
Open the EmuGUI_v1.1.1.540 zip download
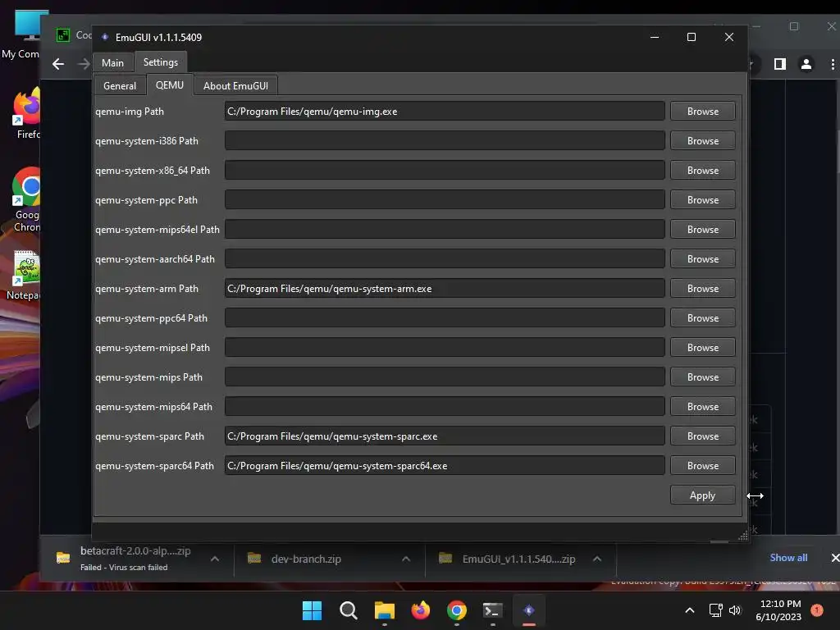coord(518,559)
